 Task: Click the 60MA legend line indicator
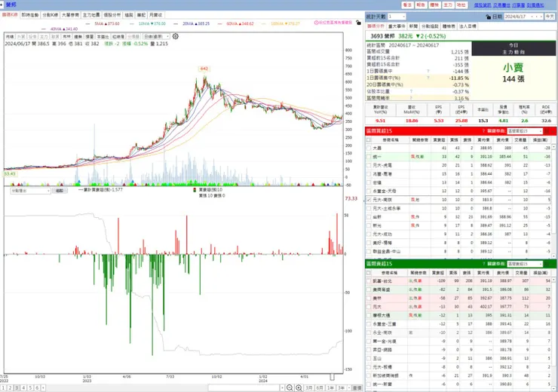[220, 23]
